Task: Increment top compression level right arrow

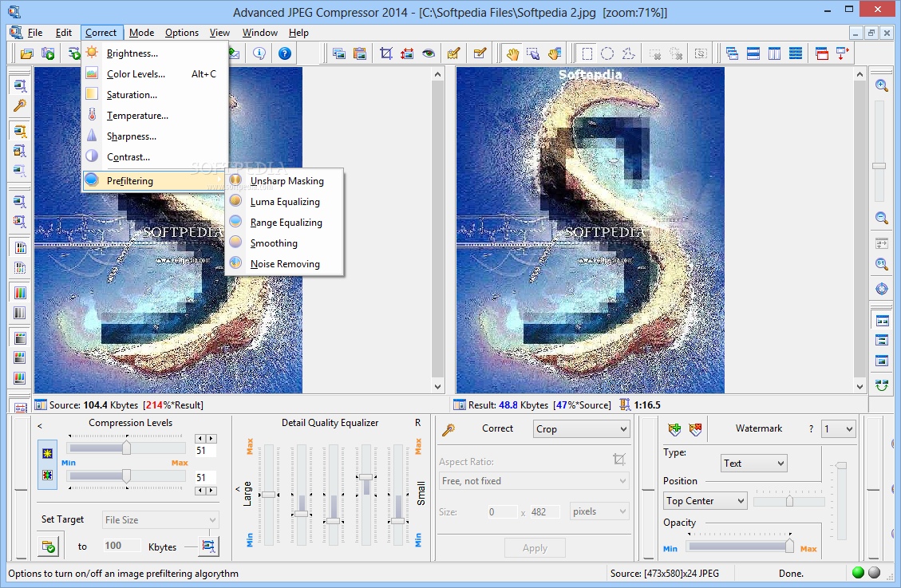Action: pyautogui.click(x=211, y=439)
